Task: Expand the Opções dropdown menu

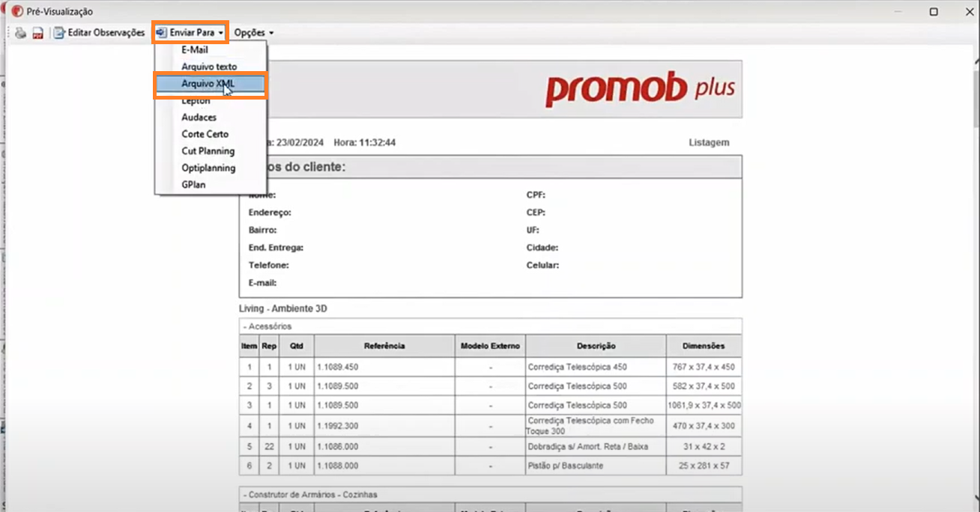Action: [253, 33]
